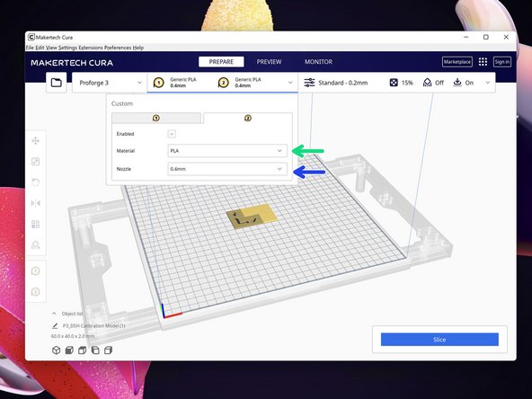This screenshot has height=399, width=532.
Task: Select the Support Blocker tool
Action: pos(36,244)
